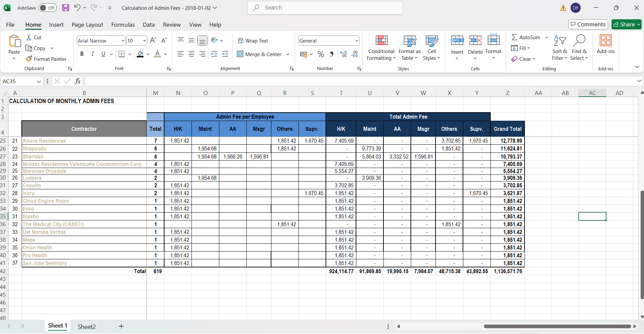Open the Borders icon
The width and height of the screenshot is (644, 334).
click(x=122, y=54)
